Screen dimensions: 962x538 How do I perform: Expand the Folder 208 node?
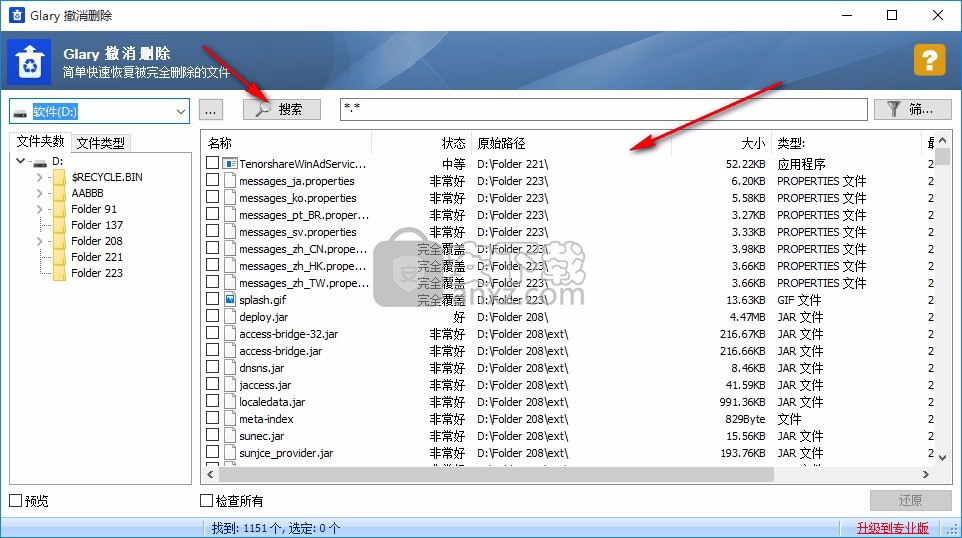39,241
